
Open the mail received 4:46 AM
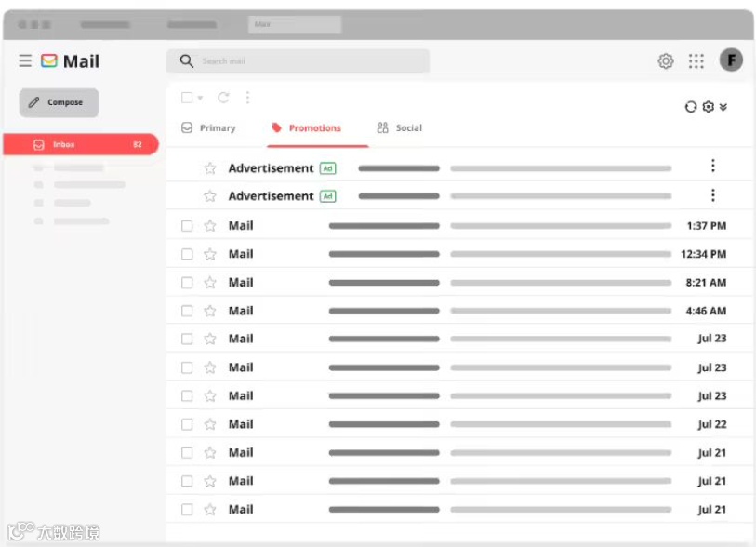point(460,311)
